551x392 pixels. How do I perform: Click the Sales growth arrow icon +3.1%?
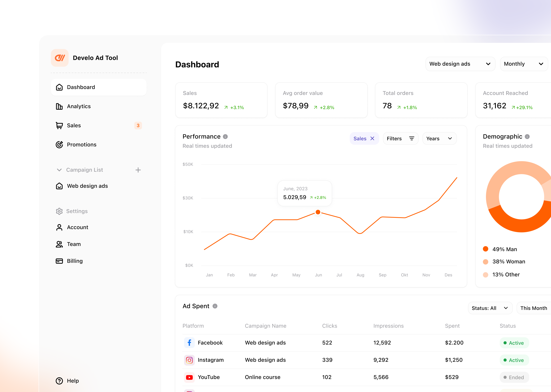point(226,108)
